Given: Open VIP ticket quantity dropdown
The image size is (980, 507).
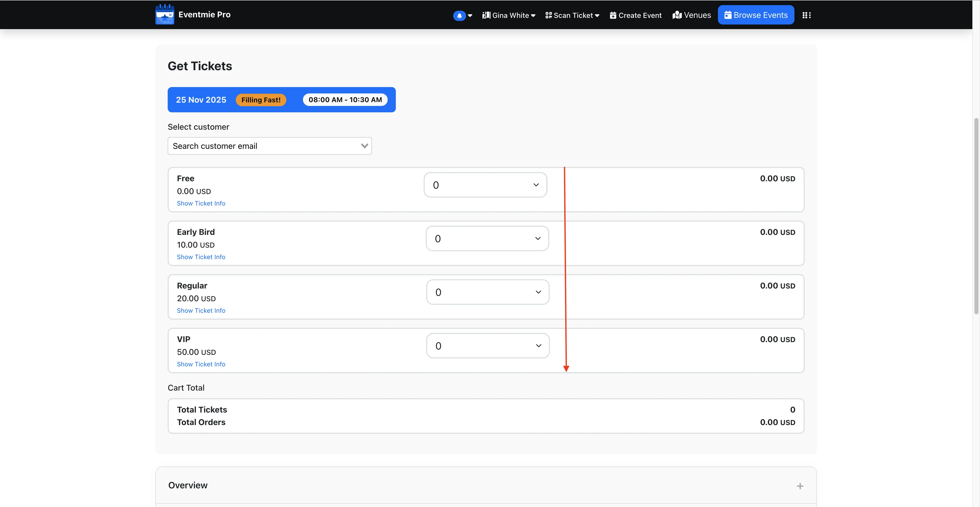Looking at the screenshot, I should [x=488, y=346].
